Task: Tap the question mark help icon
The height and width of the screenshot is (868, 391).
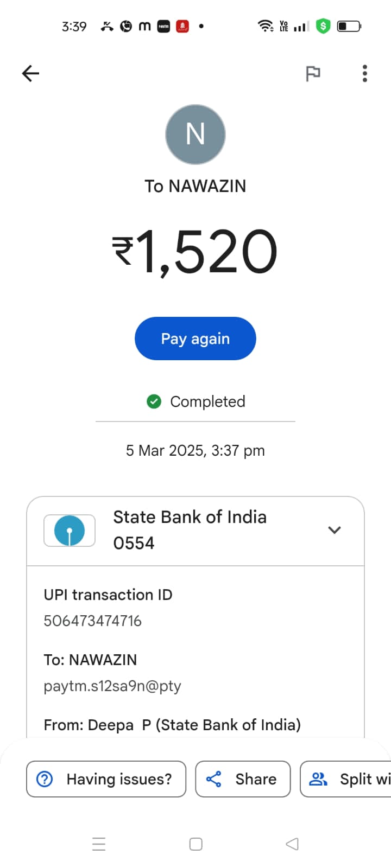Action: click(45, 779)
